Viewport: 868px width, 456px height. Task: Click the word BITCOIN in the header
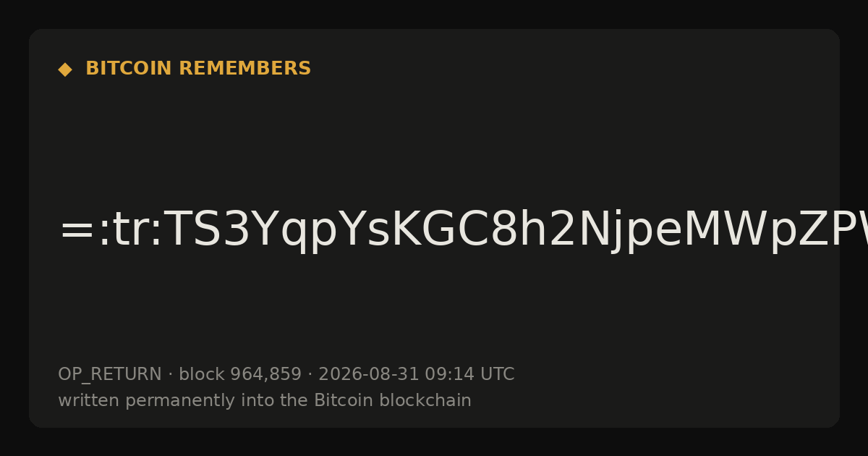129,69
